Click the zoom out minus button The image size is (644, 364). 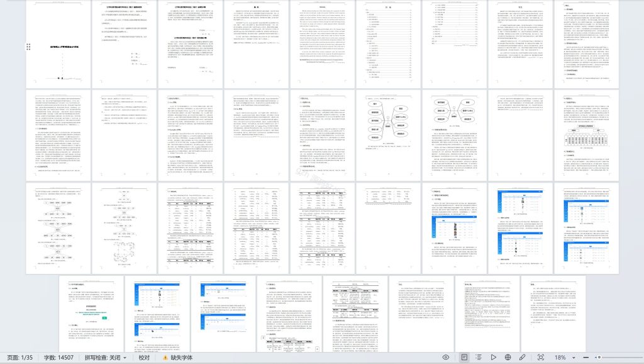[x=586, y=357]
